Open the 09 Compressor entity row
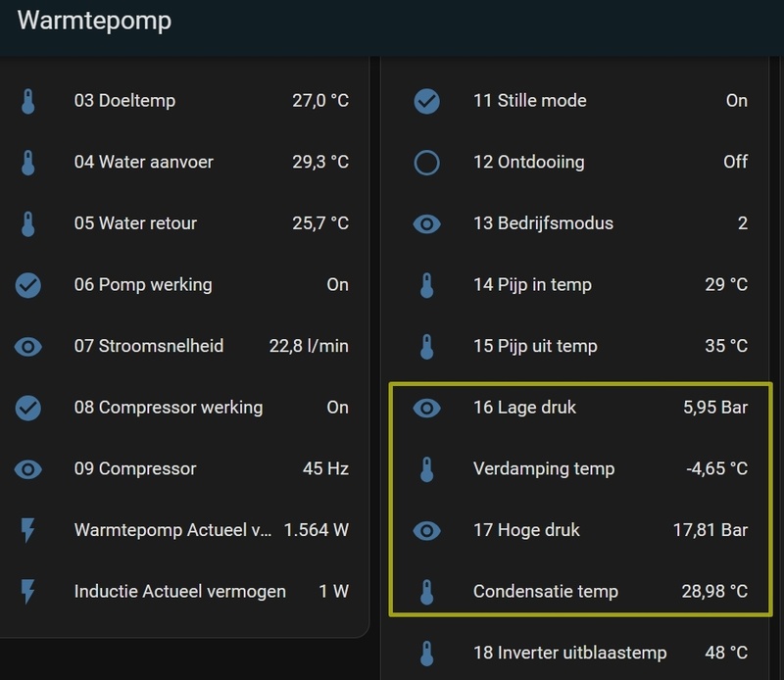 pos(135,468)
